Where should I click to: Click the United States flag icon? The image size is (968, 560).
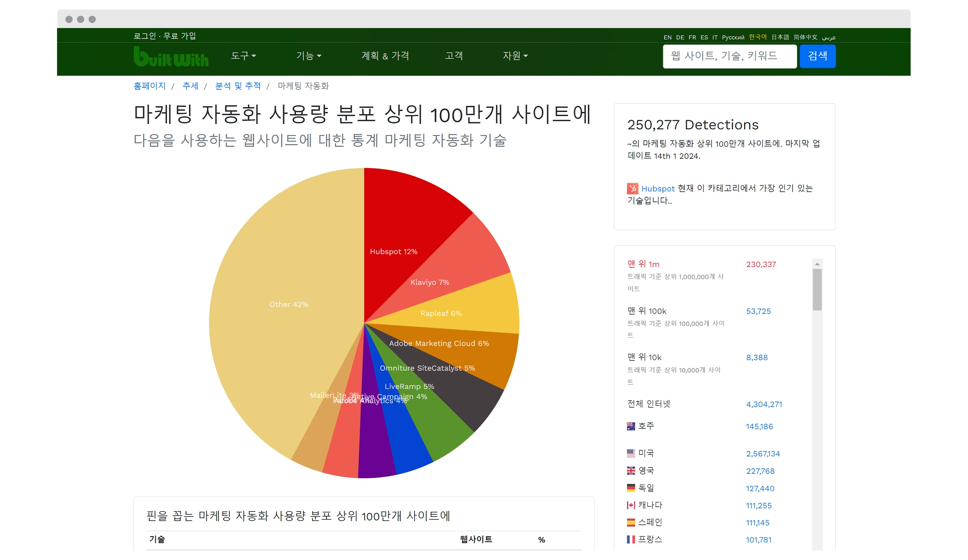point(631,453)
